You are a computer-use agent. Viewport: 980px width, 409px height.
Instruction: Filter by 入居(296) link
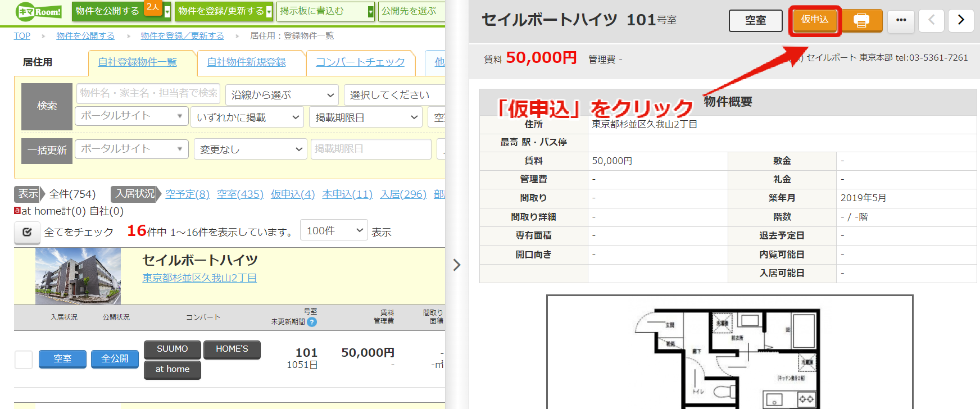[x=403, y=194]
